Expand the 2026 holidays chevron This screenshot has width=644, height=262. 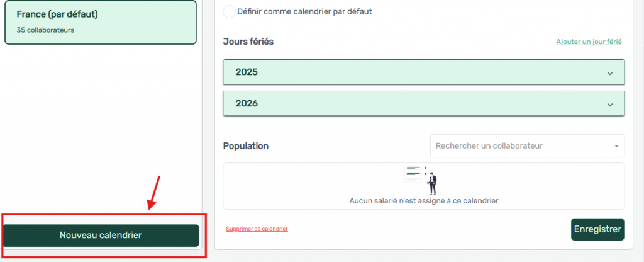pyautogui.click(x=609, y=105)
